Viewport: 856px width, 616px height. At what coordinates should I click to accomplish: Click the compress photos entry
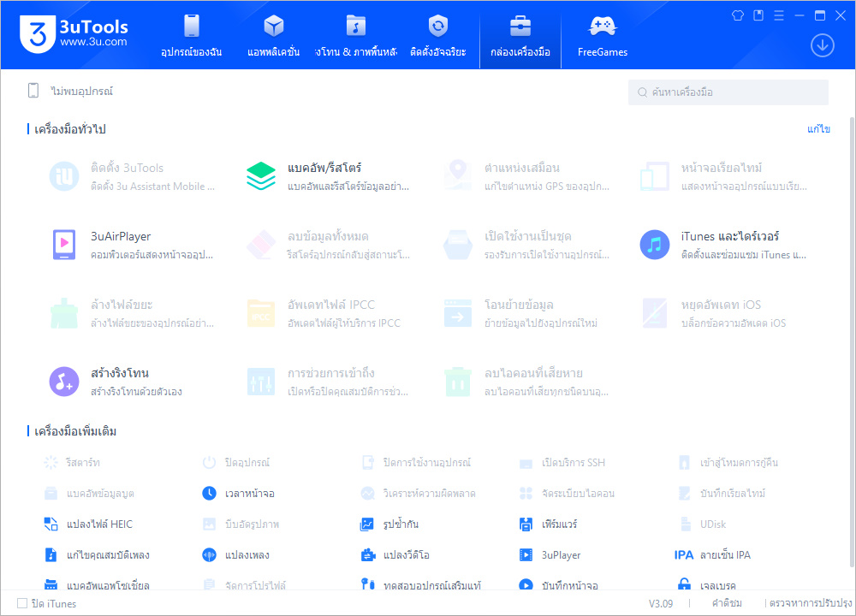click(241, 524)
